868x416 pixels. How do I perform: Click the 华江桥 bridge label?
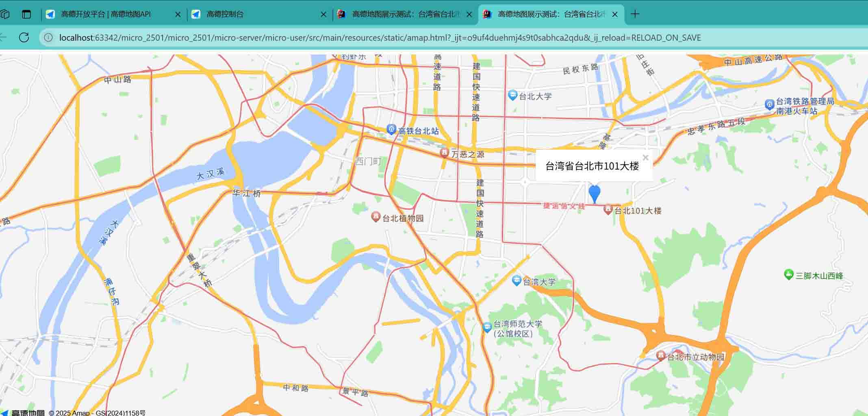pos(247,193)
